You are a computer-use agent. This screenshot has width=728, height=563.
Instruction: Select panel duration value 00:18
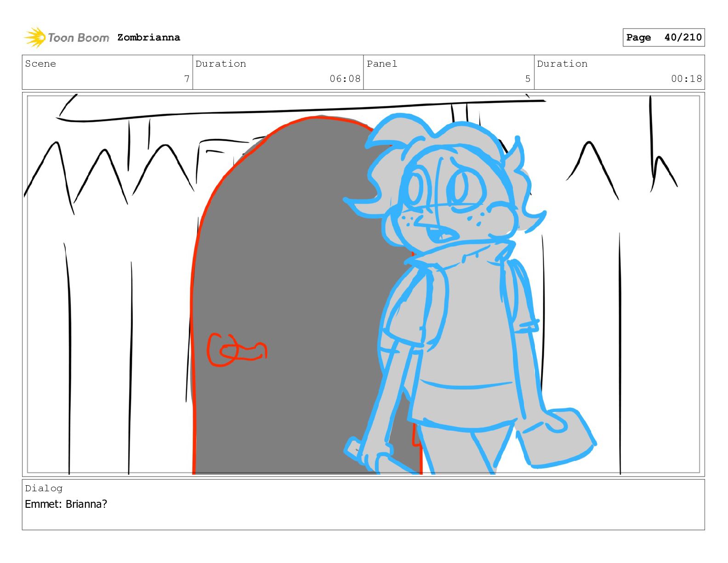[687, 79]
